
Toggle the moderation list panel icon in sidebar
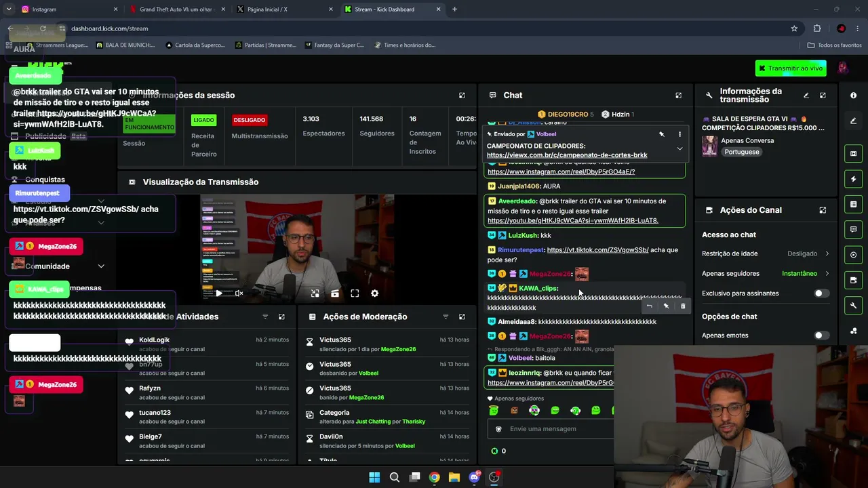point(853,204)
